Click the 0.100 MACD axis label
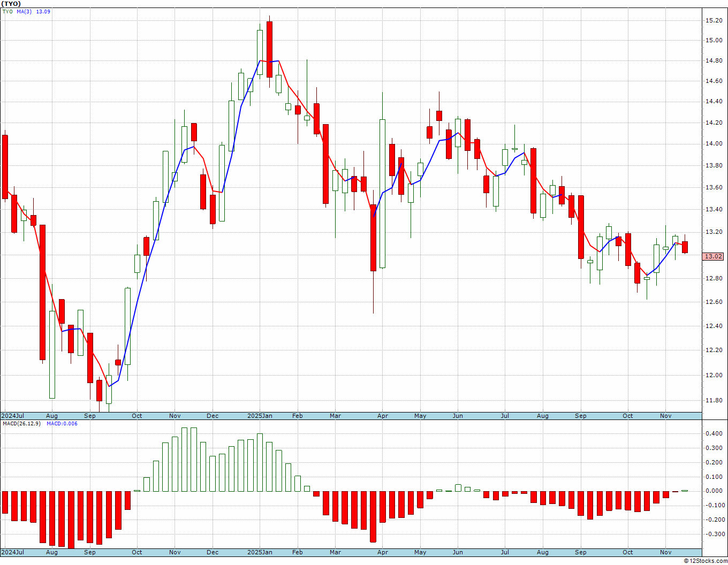 715,476
